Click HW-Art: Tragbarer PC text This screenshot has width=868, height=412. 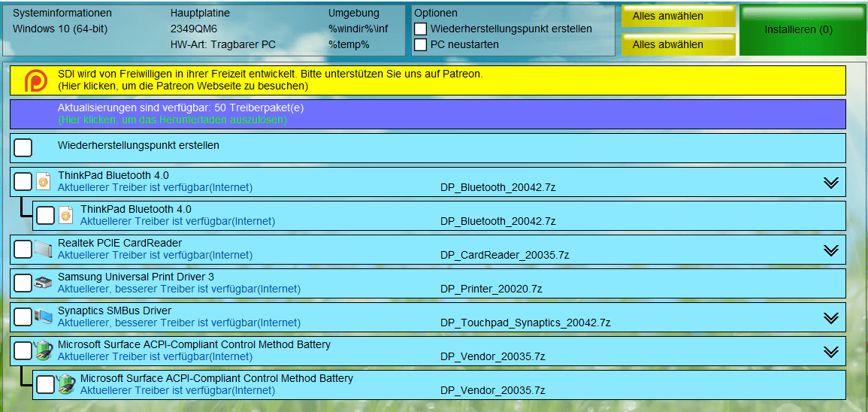pyautogui.click(x=222, y=44)
